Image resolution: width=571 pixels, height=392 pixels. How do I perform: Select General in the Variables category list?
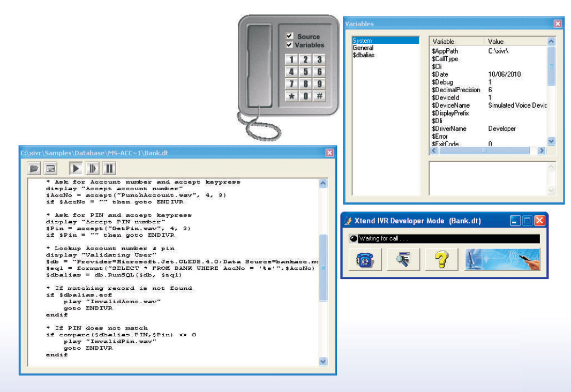[363, 48]
